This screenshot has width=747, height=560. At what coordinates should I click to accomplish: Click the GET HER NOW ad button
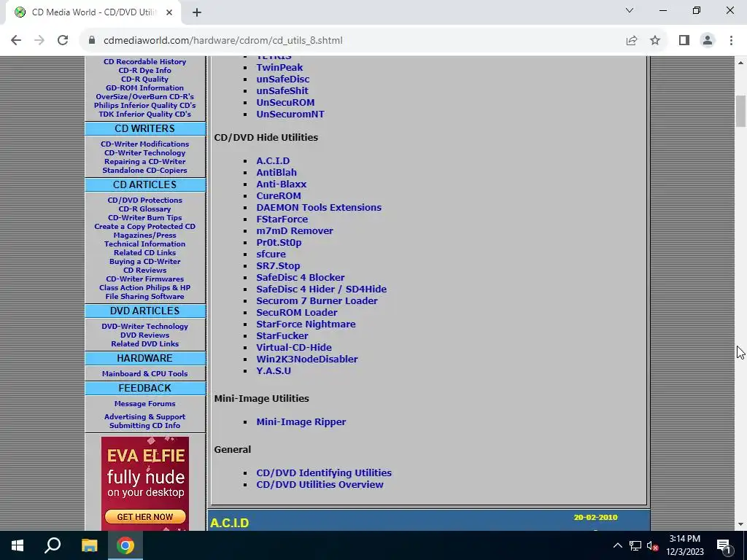[145, 517]
